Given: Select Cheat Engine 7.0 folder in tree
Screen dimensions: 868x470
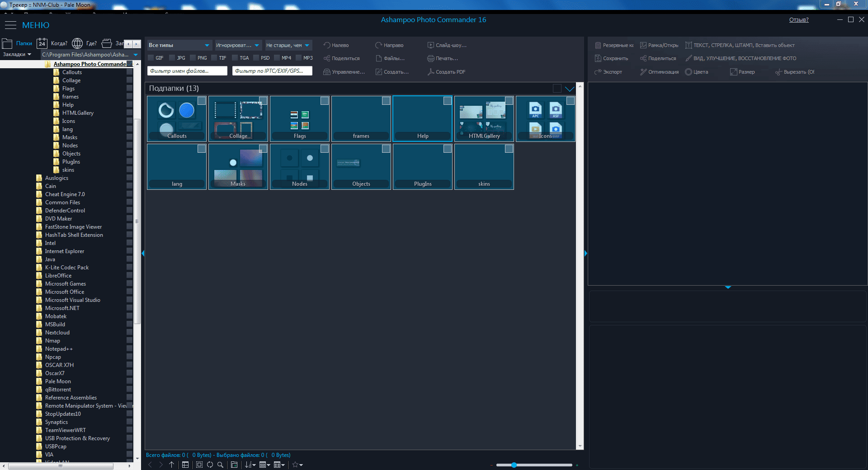Looking at the screenshot, I should pos(65,194).
